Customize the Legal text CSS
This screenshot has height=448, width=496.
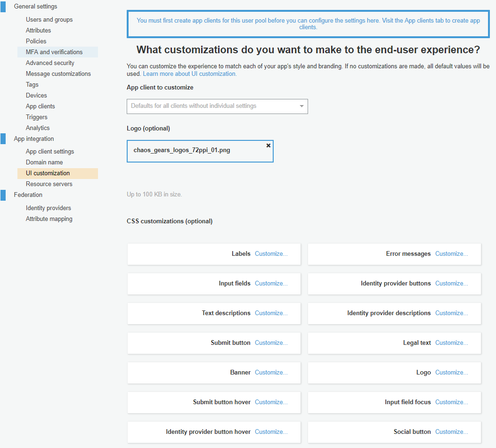point(451,343)
